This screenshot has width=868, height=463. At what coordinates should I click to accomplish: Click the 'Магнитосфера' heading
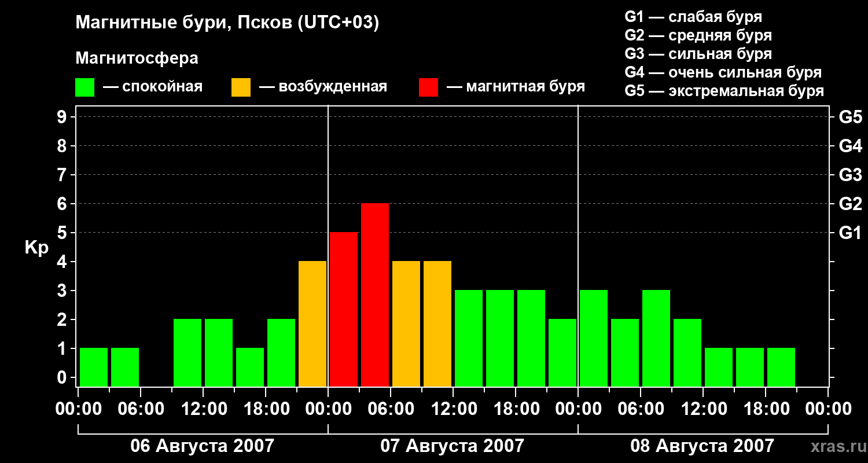[137, 58]
